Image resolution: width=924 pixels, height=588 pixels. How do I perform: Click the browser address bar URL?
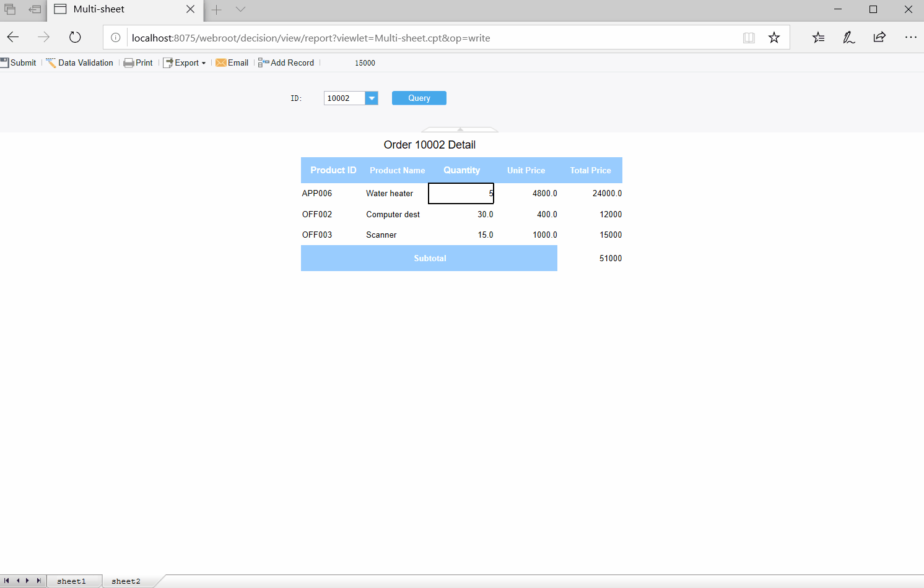click(311, 38)
